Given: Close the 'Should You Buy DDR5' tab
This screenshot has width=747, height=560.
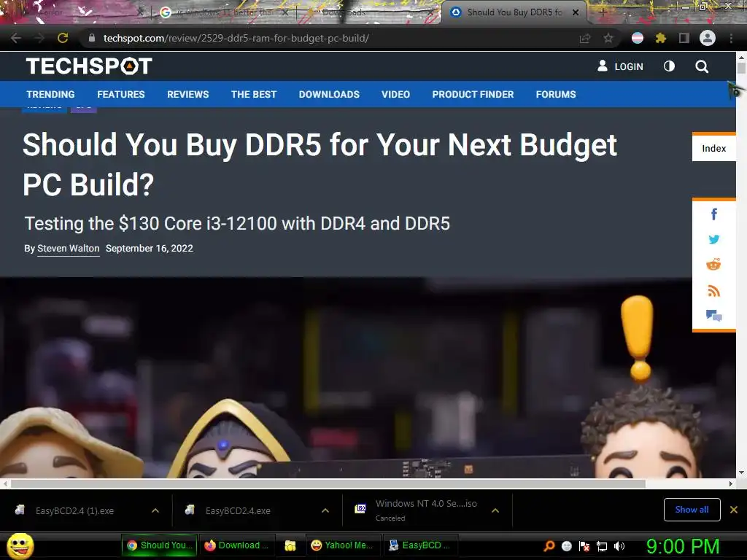Looking at the screenshot, I should tap(576, 12).
